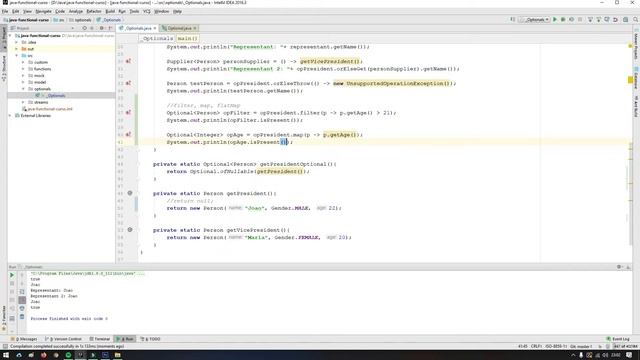Collapse the src folder
Viewport: 640px width, 360px height.
coord(17,56)
